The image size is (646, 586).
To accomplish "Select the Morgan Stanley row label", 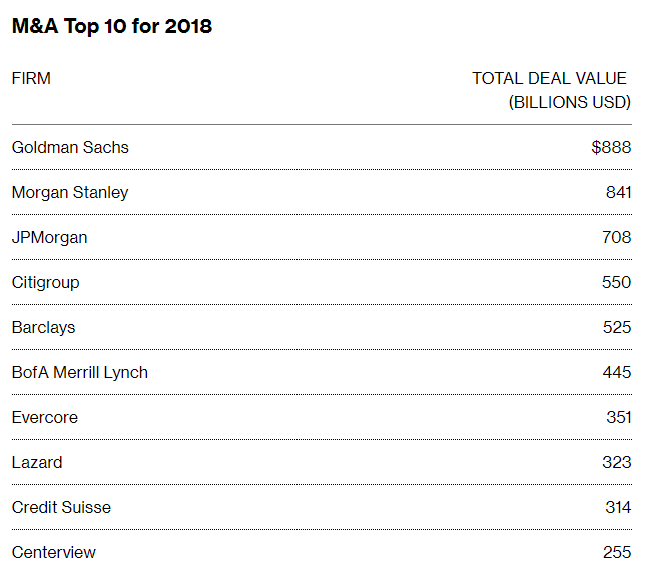I will (x=70, y=192).
